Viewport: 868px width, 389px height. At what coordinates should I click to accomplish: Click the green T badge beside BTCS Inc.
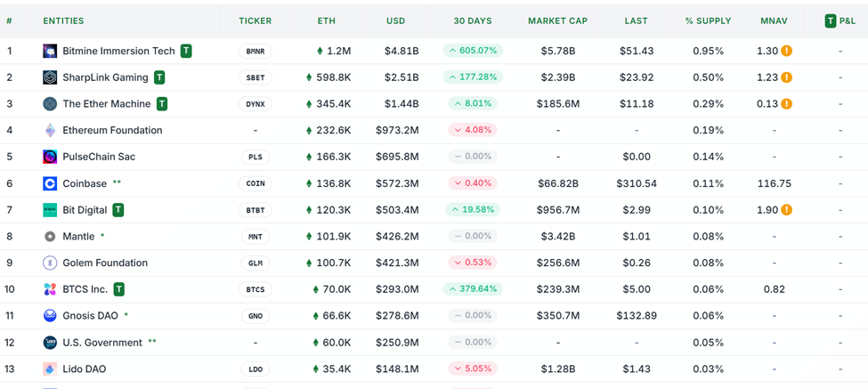tap(119, 289)
